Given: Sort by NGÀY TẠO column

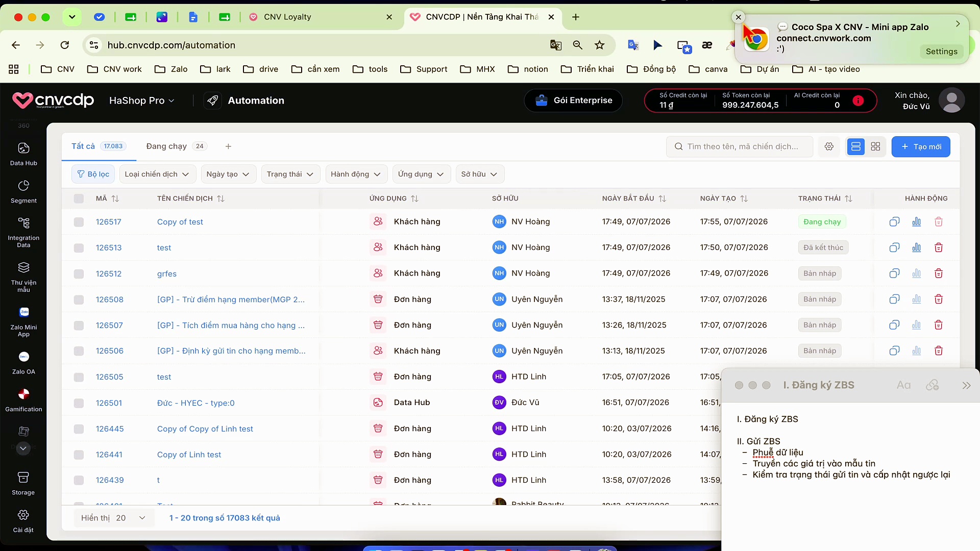Looking at the screenshot, I should tap(744, 198).
